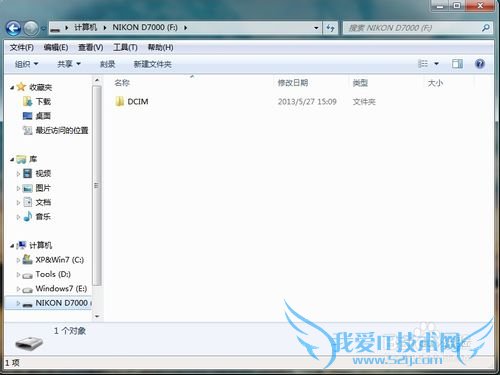500x375 pixels.
Task: Click the drive icon in address bar
Action: click(x=55, y=29)
